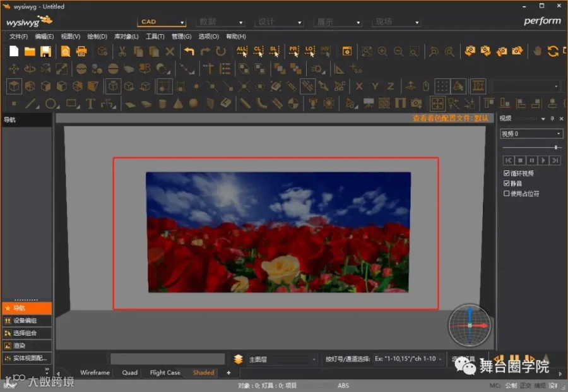The image size is (568, 392).
Task: Open the 文件(F) menu
Action: pos(18,37)
